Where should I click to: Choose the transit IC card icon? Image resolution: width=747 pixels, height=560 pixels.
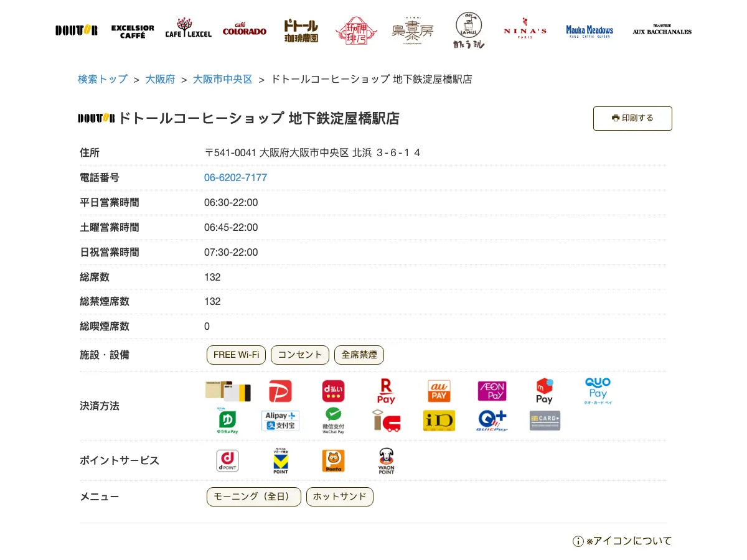386,421
